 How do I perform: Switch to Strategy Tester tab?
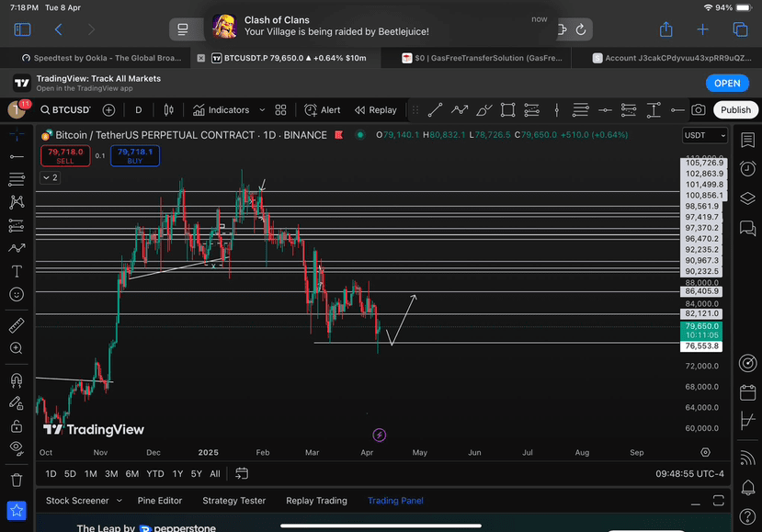click(x=233, y=501)
